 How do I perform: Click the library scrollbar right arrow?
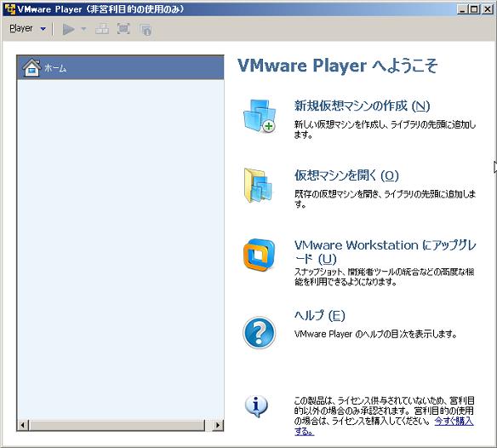(x=218, y=425)
